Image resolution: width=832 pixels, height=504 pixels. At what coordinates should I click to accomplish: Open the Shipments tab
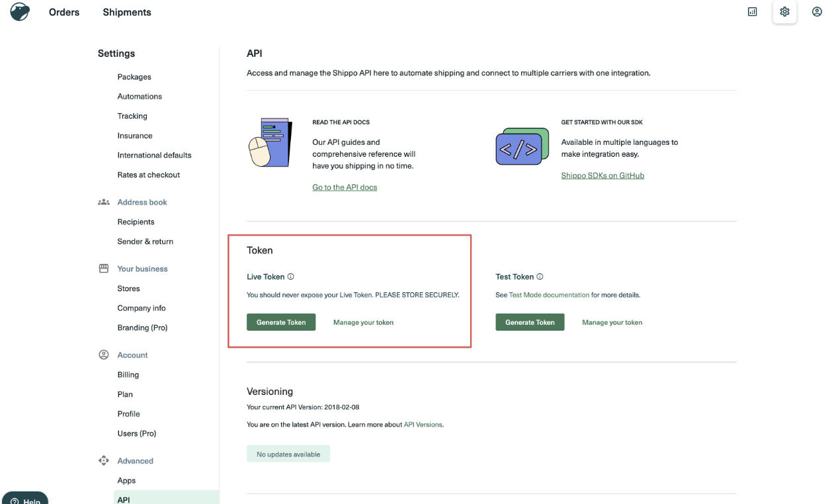(x=127, y=12)
